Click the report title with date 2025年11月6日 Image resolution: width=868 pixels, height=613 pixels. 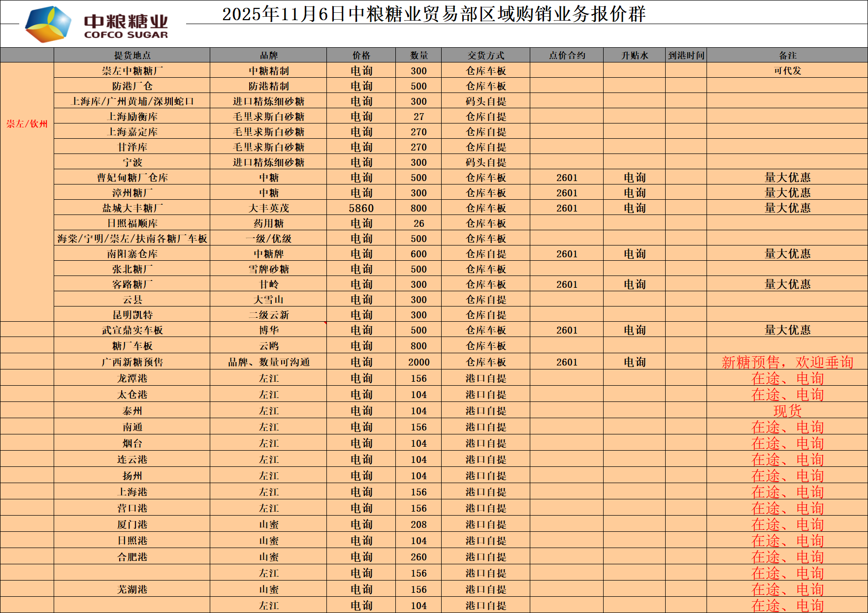(433, 14)
